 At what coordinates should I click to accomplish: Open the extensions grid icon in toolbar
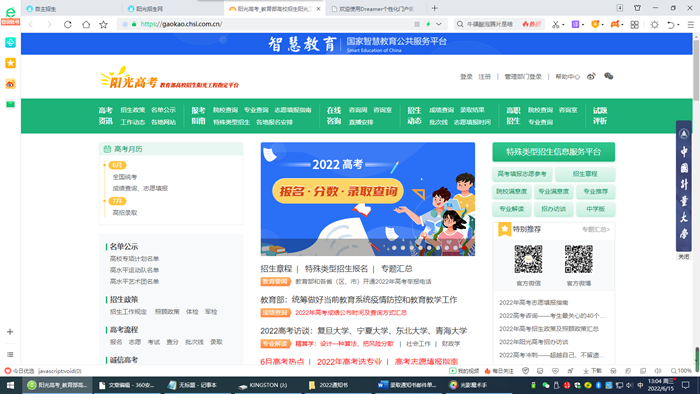[634, 25]
